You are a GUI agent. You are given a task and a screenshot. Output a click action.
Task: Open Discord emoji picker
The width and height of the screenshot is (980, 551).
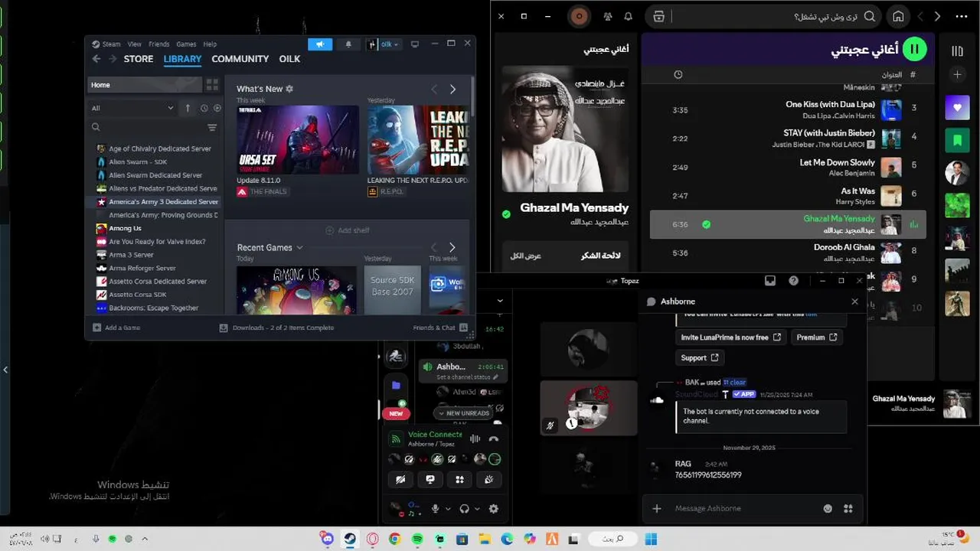[828, 508]
